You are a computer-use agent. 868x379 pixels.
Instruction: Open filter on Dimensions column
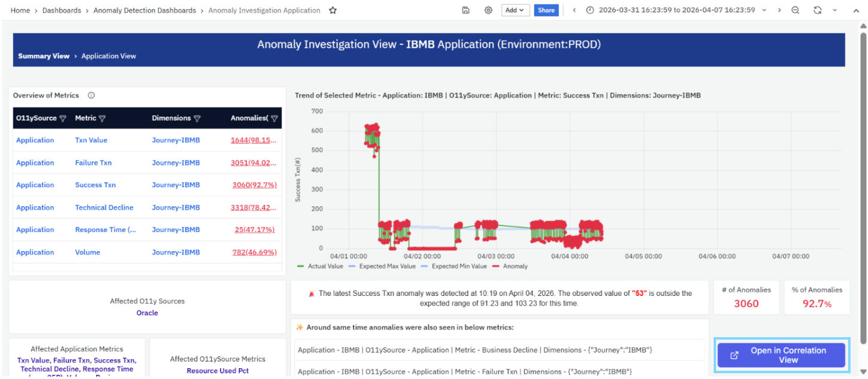(197, 118)
